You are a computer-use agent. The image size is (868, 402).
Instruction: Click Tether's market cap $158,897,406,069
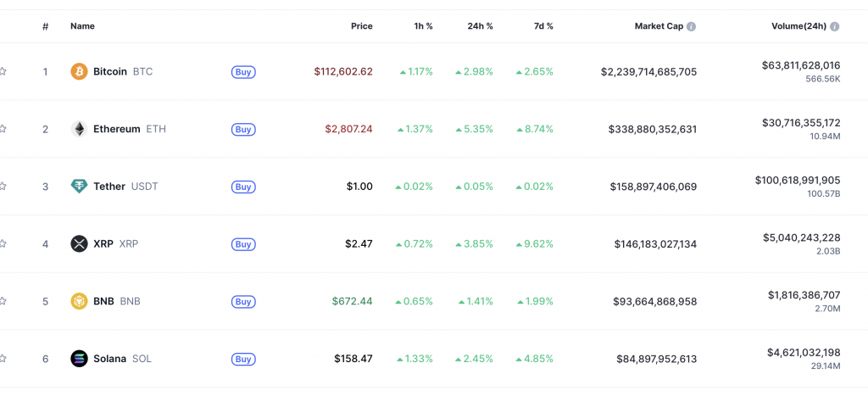(654, 187)
